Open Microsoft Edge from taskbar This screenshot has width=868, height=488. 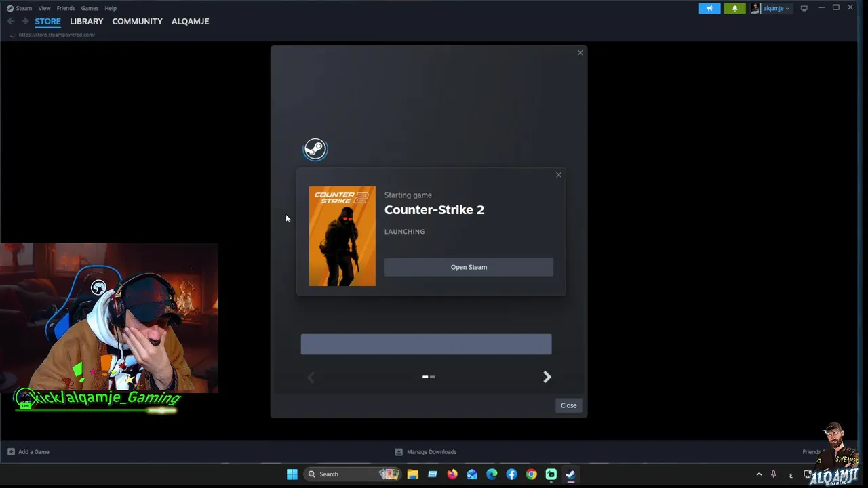[x=492, y=474]
